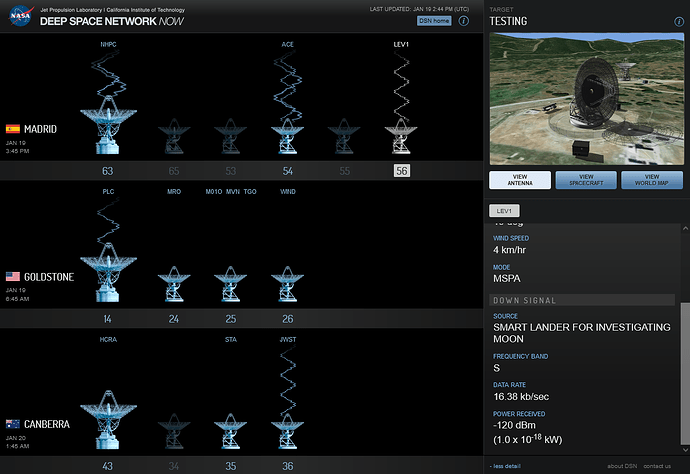
Task: Click the scroll up arrow in details
Action: (x=685, y=228)
